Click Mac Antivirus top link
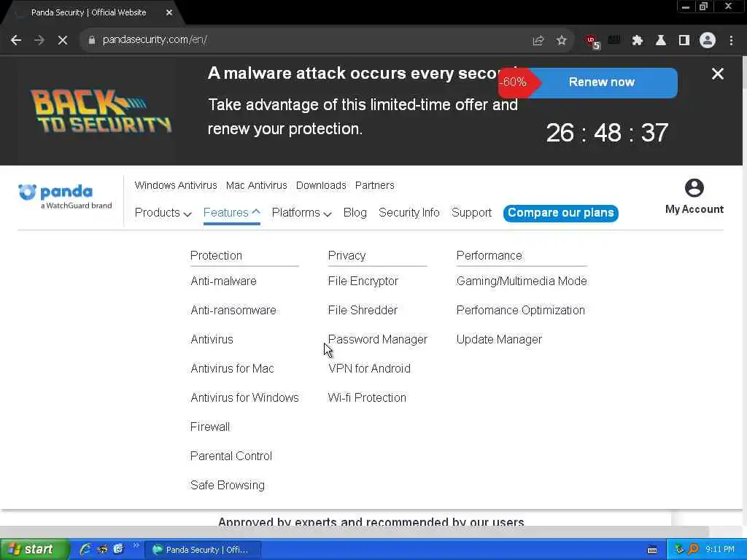 (x=256, y=185)
